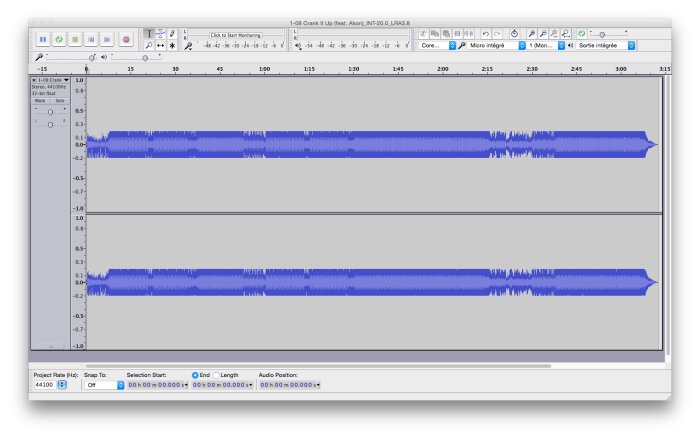Click the speaker icon by playback slider
700x439 pixels.
[104, 57]
